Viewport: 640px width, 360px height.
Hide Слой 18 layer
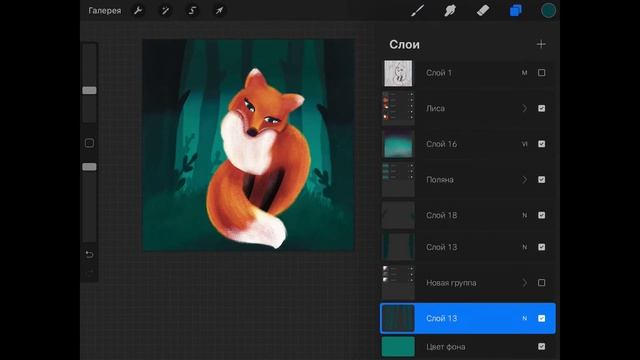click(542, 216)
